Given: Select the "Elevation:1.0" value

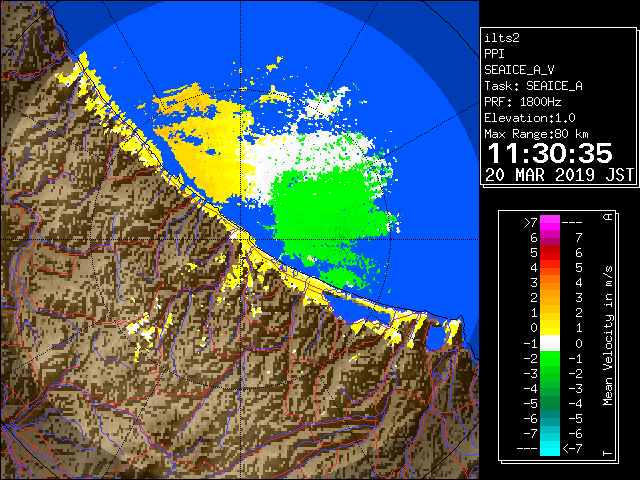Looking at the screenshot, I should tap(530, 118).
